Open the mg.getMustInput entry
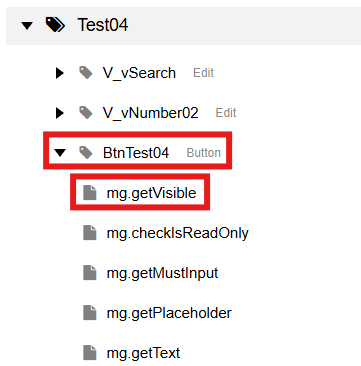 [162, 273]
